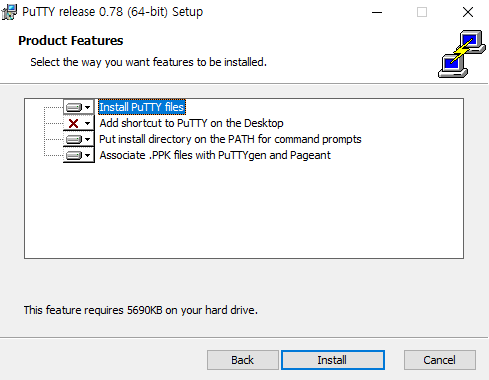Expand dropdown arrow for PATH directory feature
The height and width of the screenshot is (380, 489).
click(88, 139)
